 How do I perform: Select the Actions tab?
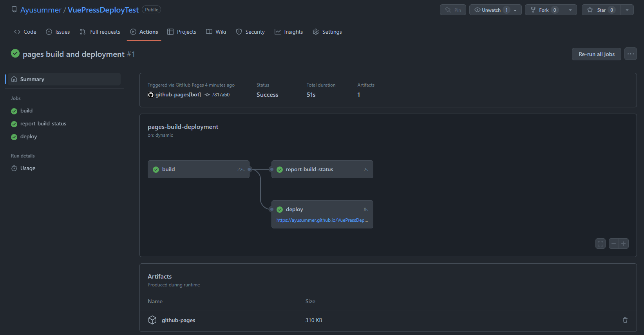coord(144,32)
